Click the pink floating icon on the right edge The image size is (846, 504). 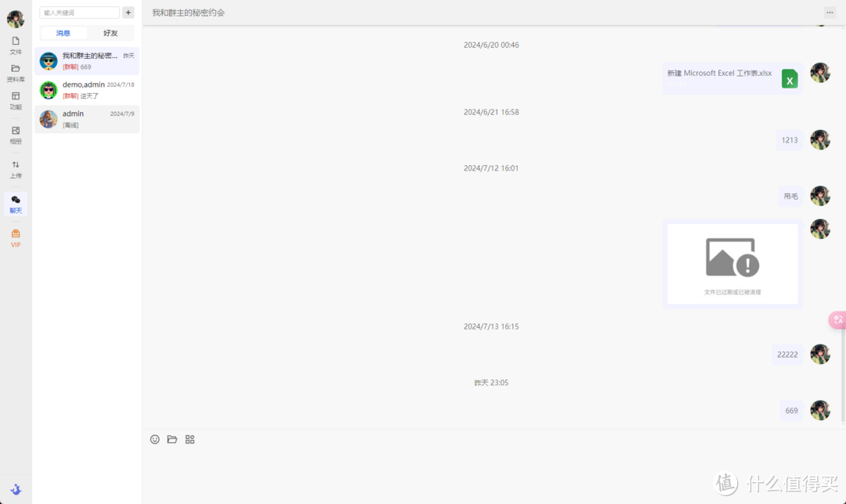pyautogui.click(x=838, y=319)
